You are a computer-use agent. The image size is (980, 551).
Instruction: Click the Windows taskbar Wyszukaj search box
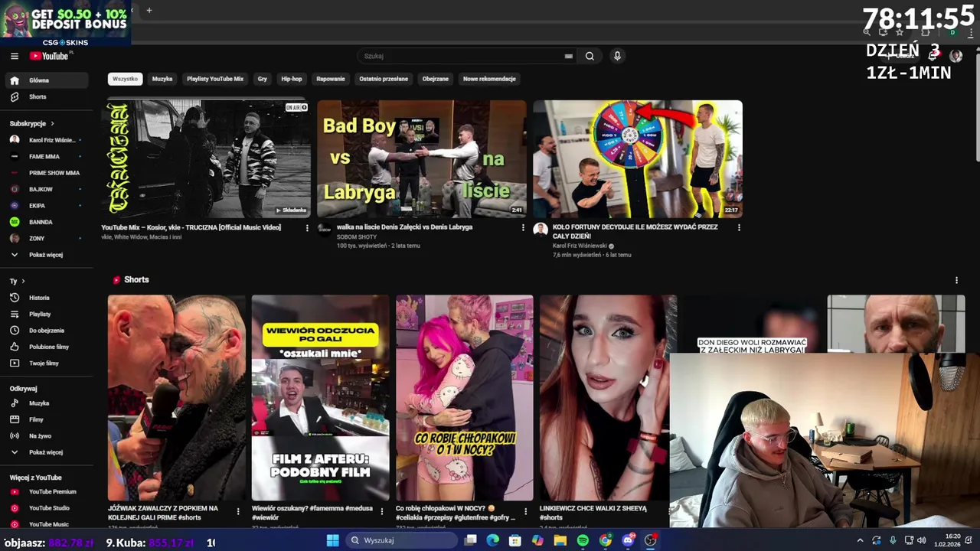pos(401,540)
